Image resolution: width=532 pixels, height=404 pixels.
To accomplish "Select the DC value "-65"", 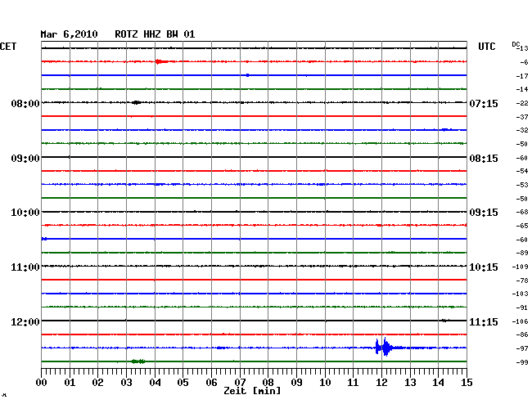I will pyautogui.click(x=522, y=226).
